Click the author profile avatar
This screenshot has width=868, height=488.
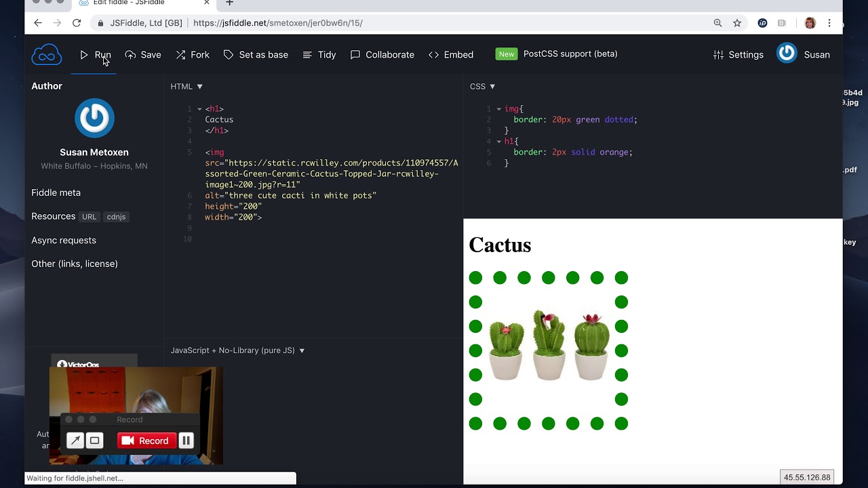[94, 118]
